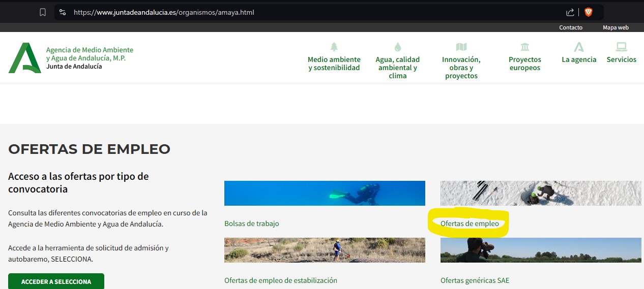Viewport: 644px width, 289px height.
Task: Click the browser bookmark icon
Action: [43, 12]
